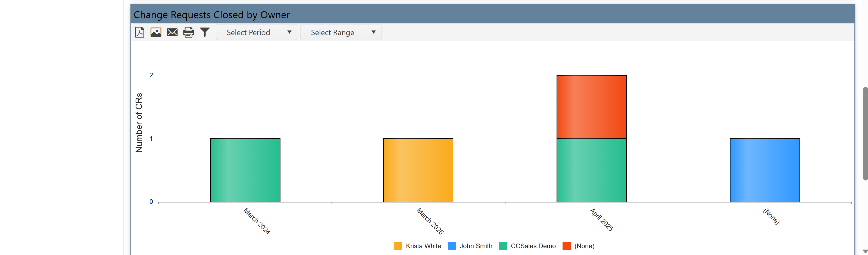This screenshot has height=255, width=868.
Task: Save chart as image icon
Action: tap(156, 32)
